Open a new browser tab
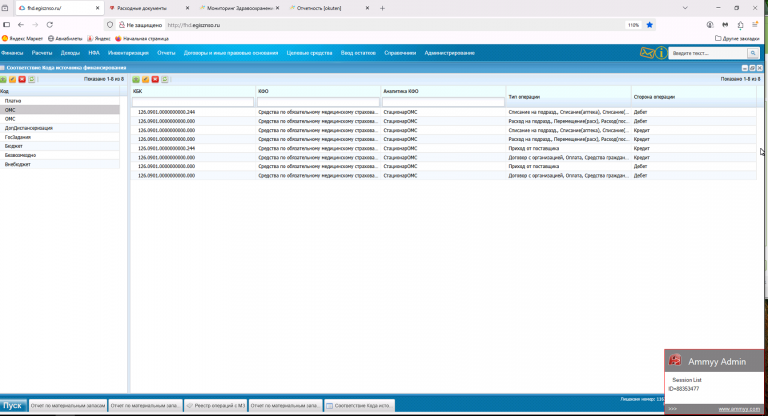 (x=383, y=8)
